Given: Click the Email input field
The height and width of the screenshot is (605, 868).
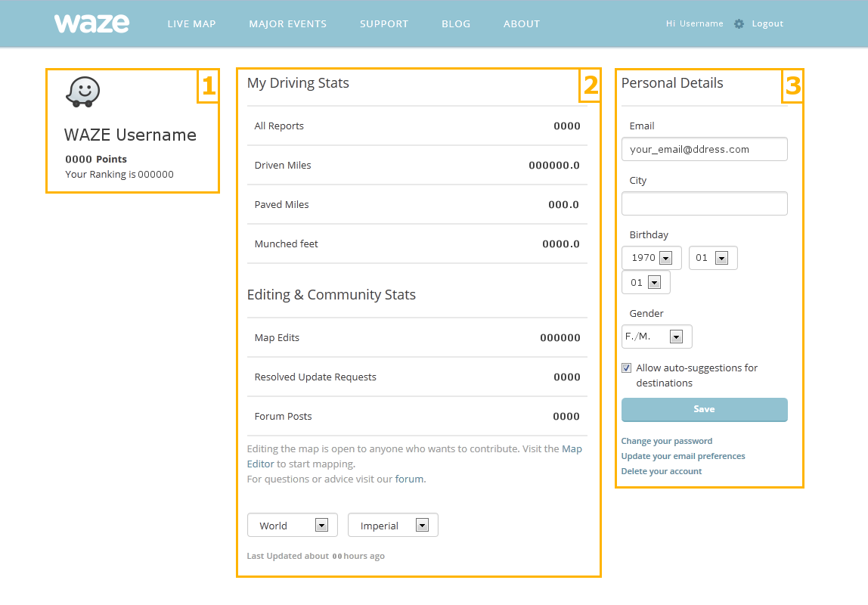Looking at the screenshot, I should coord(704,149).
